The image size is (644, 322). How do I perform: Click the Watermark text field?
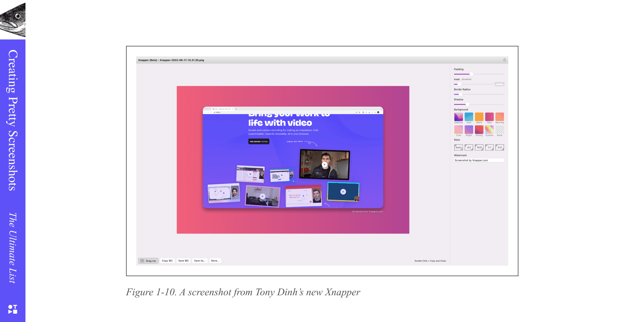[479, 160]
